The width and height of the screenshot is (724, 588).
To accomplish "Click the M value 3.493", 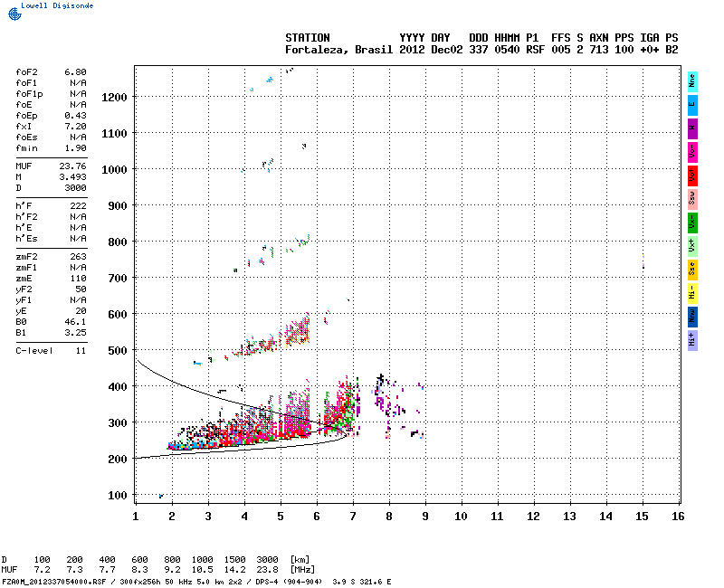I will coord(72,176).
